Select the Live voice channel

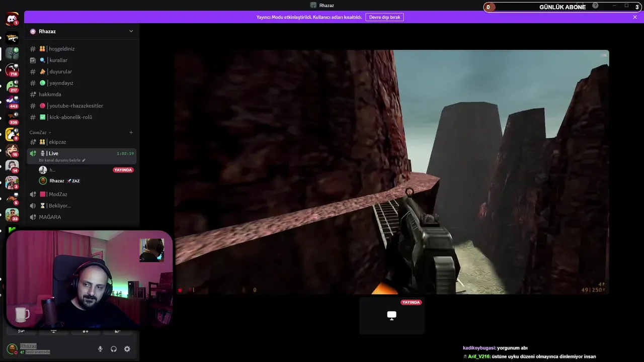[82, 156]
